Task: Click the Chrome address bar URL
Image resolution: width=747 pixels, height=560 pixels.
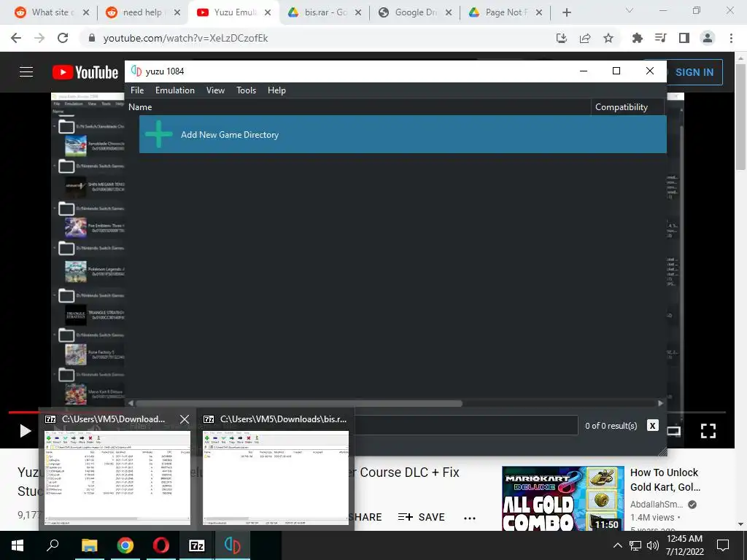Action: [x=185, y=38]
